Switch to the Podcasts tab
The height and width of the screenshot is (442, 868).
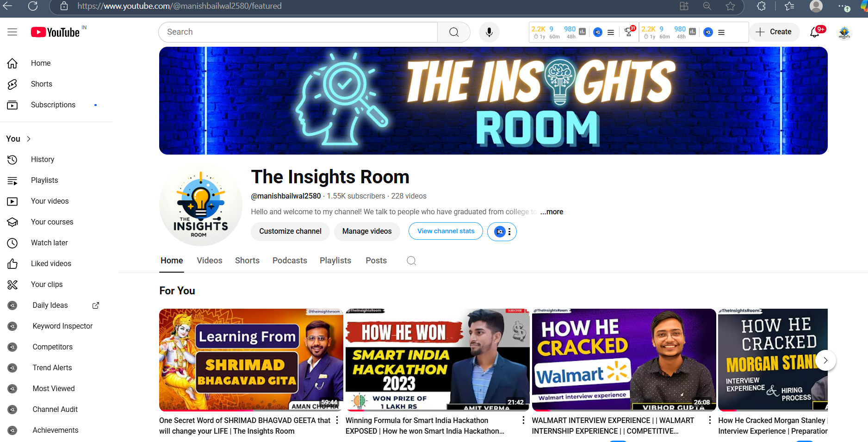pos(290,261)
